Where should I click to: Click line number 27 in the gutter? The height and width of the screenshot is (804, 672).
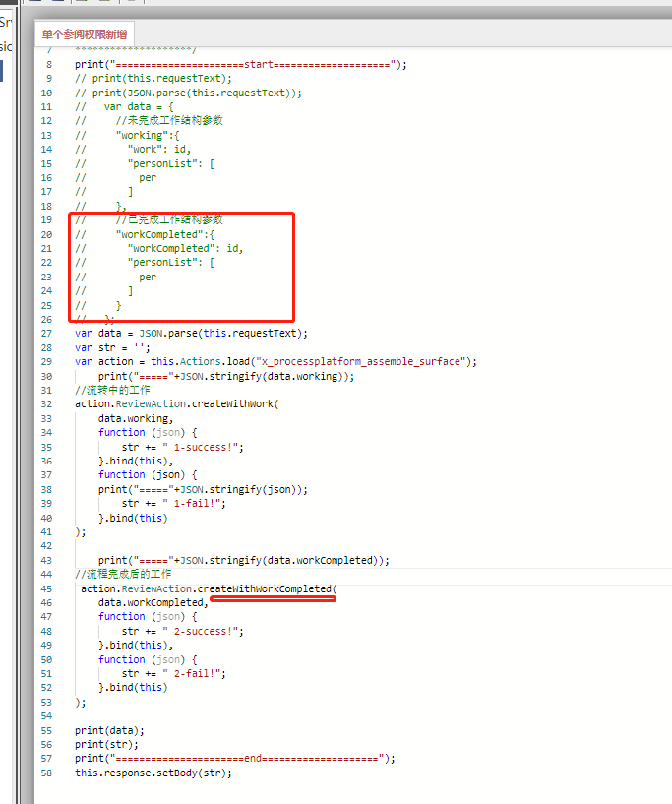(47, 333)
